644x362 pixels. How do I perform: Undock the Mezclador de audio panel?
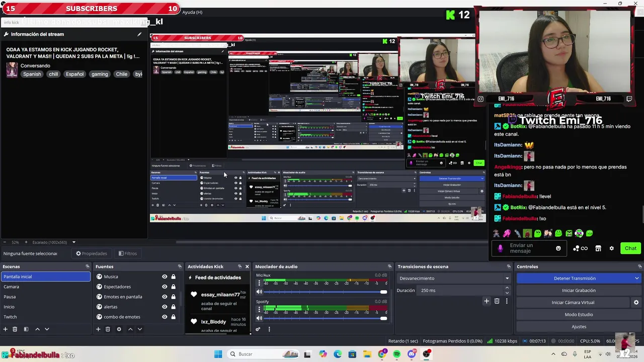pyautogui.click(x=389, y=266)
